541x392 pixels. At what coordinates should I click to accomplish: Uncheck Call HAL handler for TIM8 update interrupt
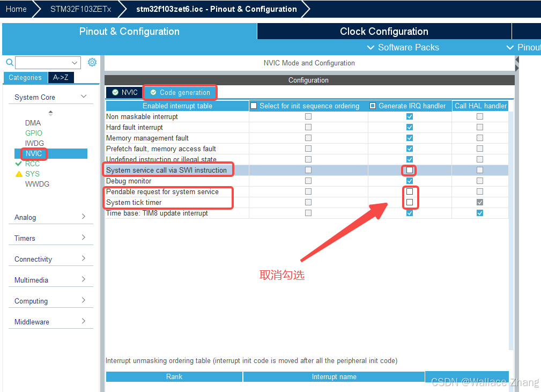tap(479, 213)
